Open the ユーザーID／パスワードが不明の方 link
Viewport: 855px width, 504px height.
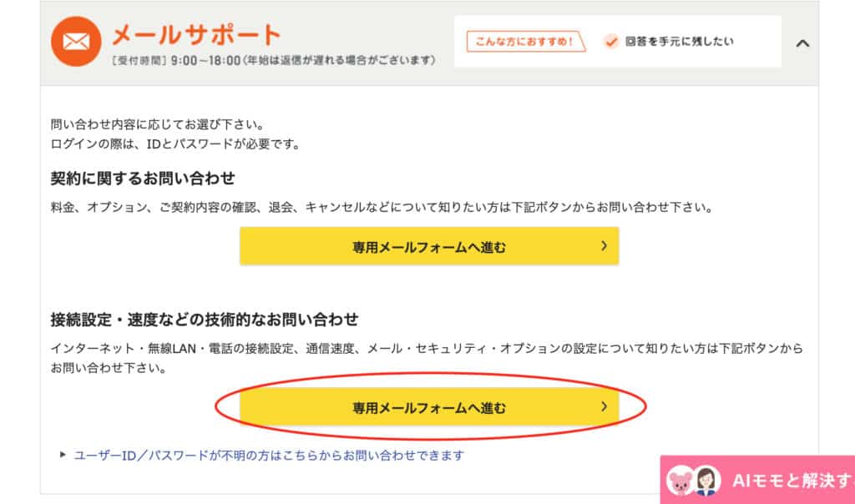[x=269, y=456]
